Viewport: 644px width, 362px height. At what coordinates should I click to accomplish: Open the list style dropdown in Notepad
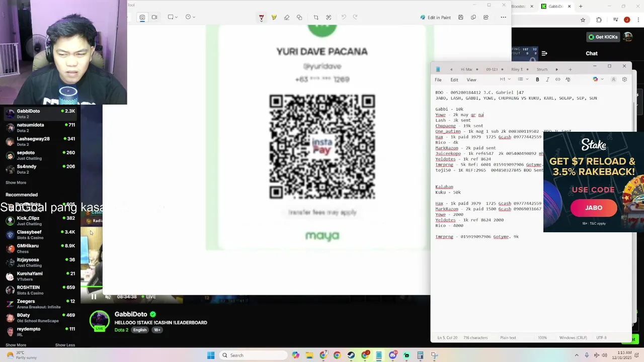523,79
